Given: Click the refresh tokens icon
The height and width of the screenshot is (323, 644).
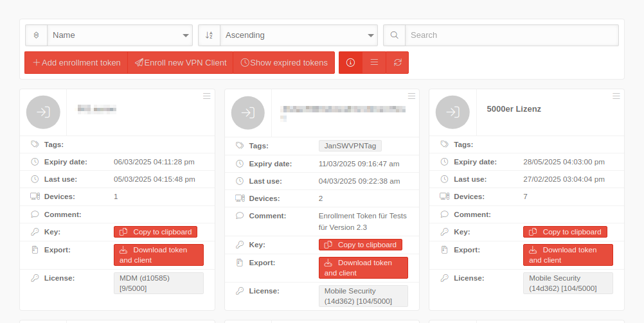Looking at the screenshot, I should point(397,63).
